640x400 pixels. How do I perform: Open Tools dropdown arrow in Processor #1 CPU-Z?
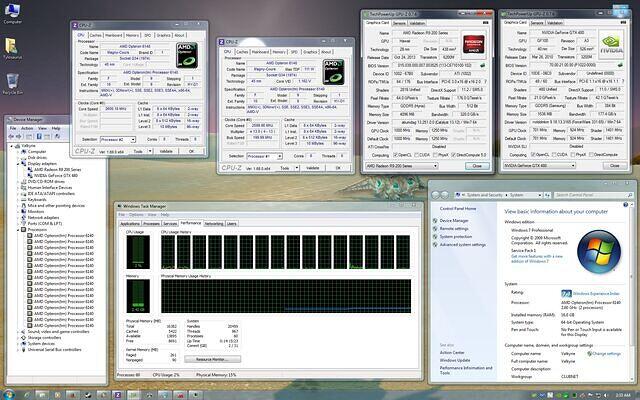point(297,168)
